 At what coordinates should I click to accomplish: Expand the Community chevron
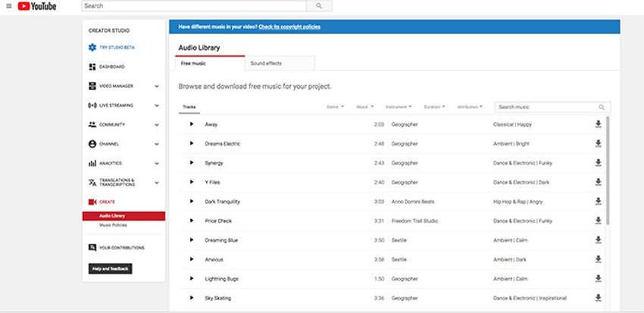157,125
